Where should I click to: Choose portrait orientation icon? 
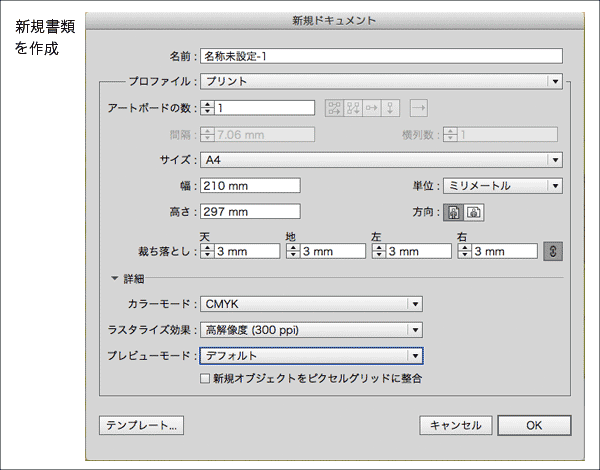(453, 212)
